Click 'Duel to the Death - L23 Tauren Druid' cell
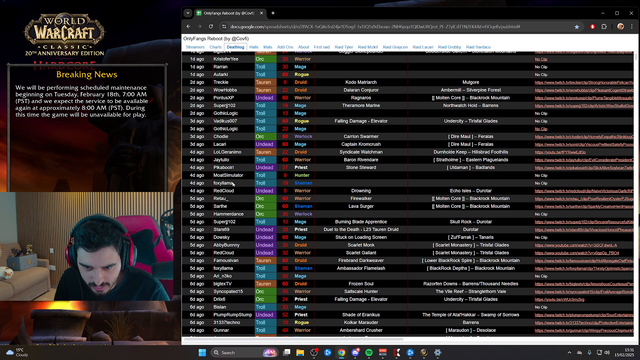This screenshot has height=360, width=640. pyautogui.click(x=361, y=229)
